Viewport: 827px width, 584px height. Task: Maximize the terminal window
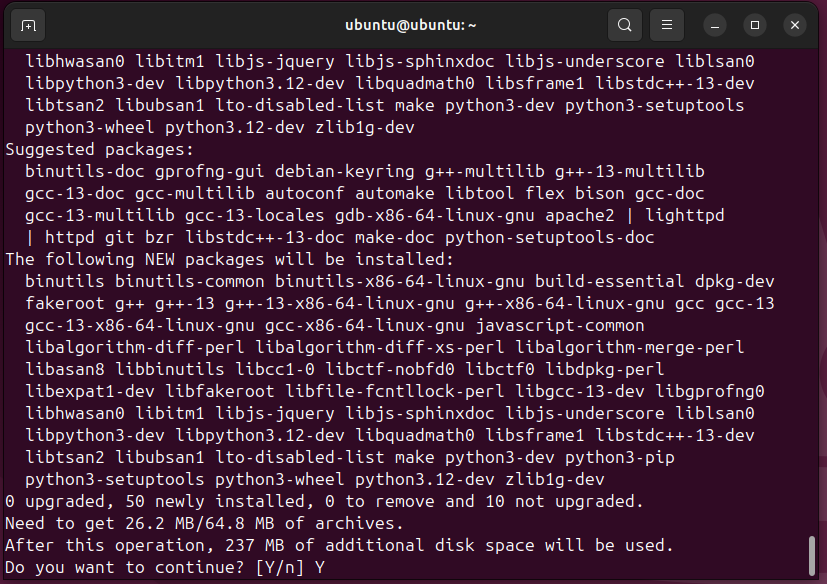click(755, 25)
